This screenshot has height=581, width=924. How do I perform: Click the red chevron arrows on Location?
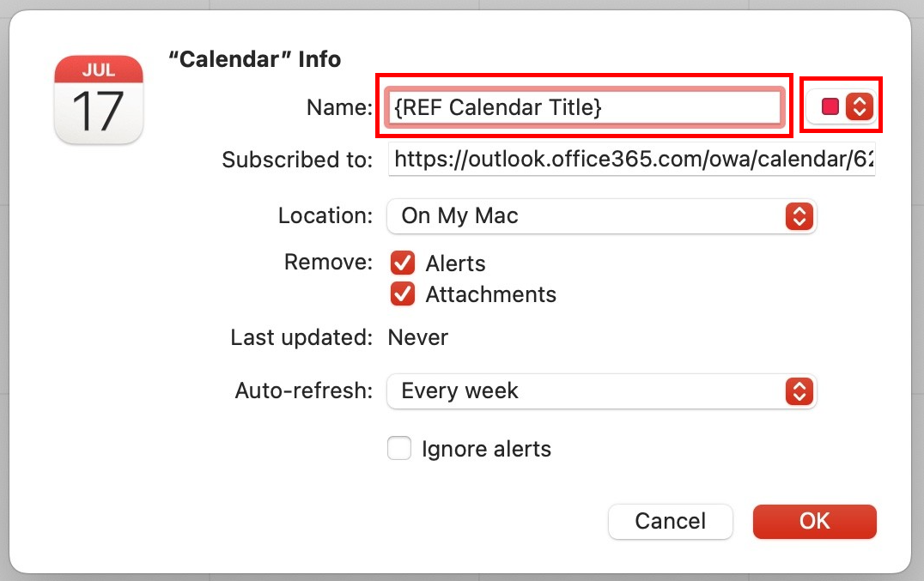pos(799,216)
